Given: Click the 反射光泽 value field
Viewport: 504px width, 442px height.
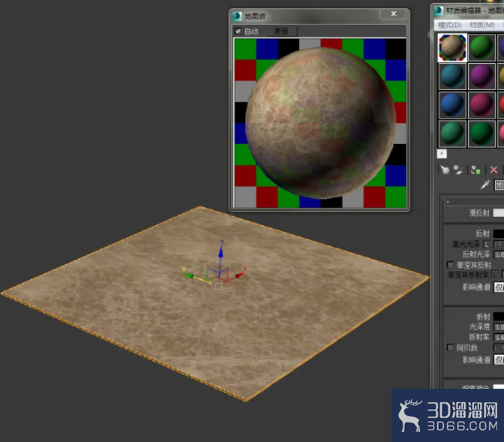Looking at the screenshot, I should pyautogui.click(x=499, y=255).
